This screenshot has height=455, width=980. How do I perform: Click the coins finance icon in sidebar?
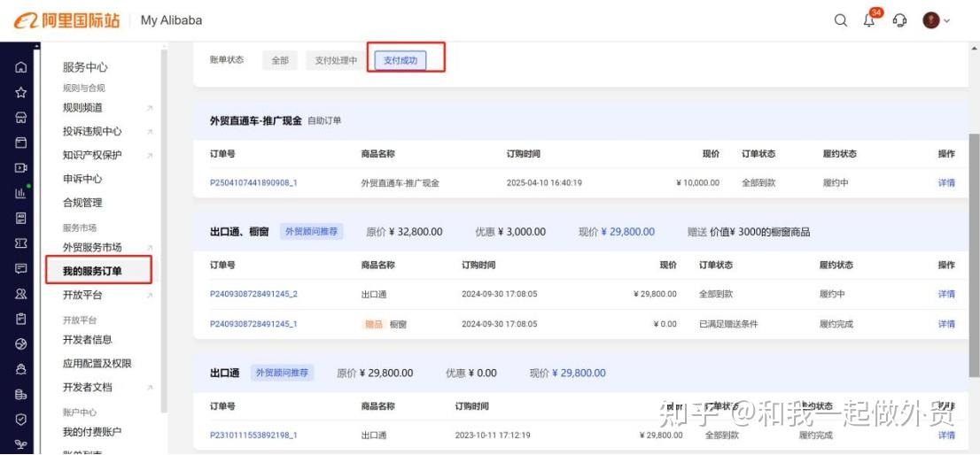tap(20, 394)
